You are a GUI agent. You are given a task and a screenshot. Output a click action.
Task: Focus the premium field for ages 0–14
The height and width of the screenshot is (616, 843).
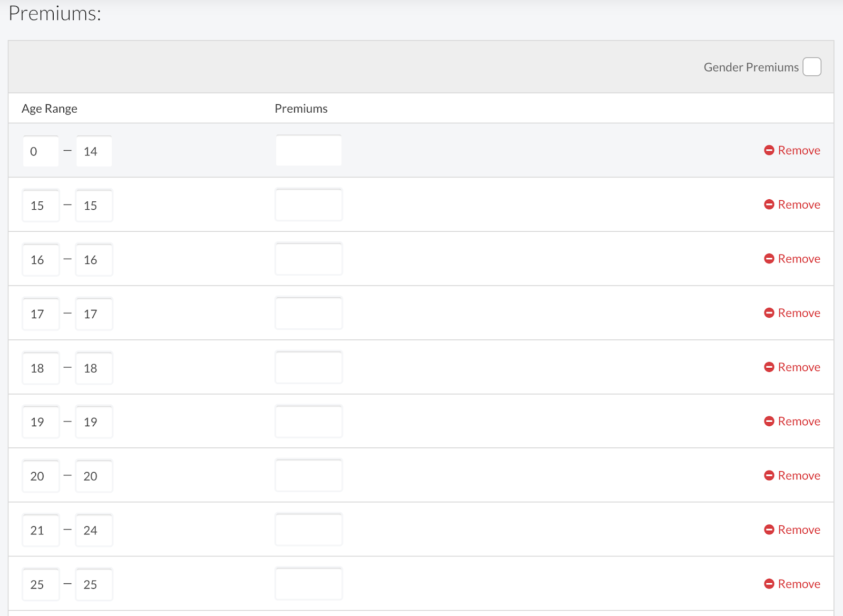click(308, 151)
